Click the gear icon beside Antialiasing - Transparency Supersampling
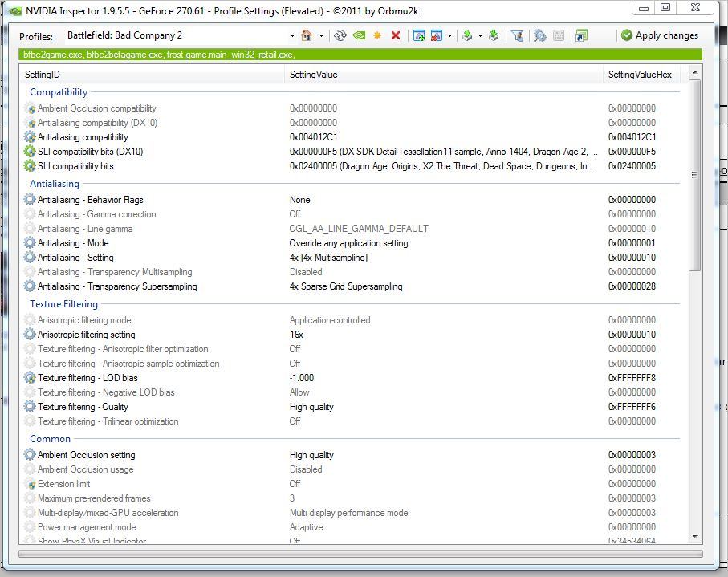This screenshot has height=577, width=728. click(30, 286)
